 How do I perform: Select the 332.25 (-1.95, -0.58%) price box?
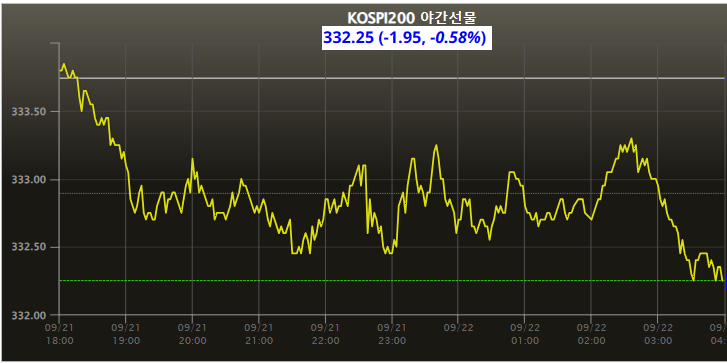[x=407, y=38]
